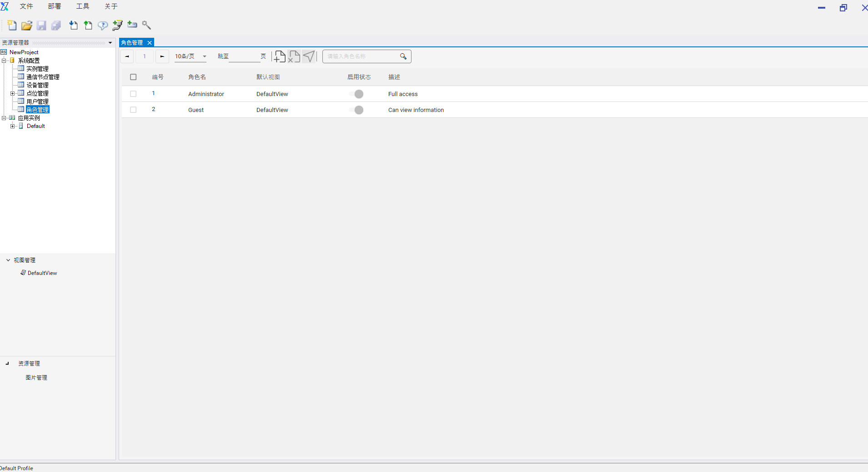Open the help speech-bubble icon

pos(103,25)
